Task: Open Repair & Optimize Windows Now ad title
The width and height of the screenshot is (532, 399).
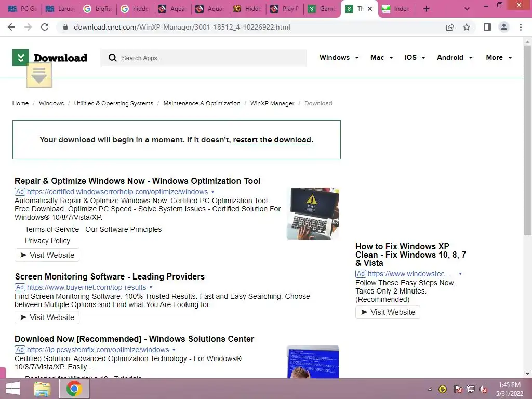Action: pyautogui.click(x=137, y=181)
